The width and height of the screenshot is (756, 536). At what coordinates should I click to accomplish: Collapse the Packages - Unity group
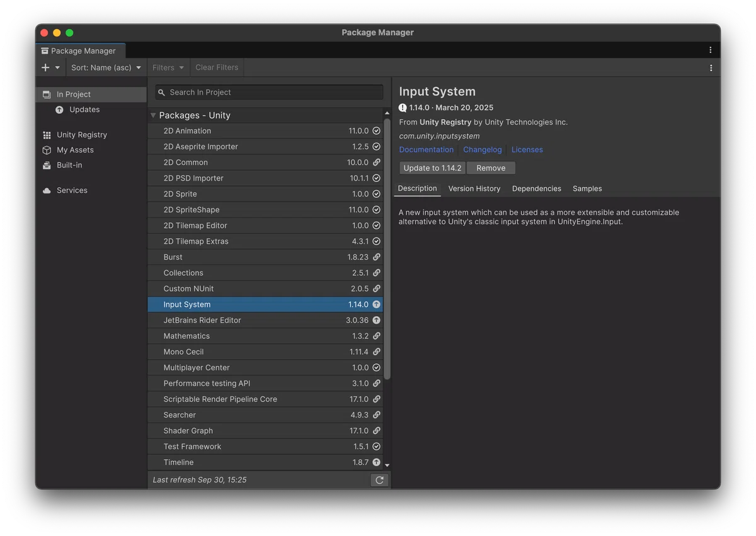(x=153, y=115)
